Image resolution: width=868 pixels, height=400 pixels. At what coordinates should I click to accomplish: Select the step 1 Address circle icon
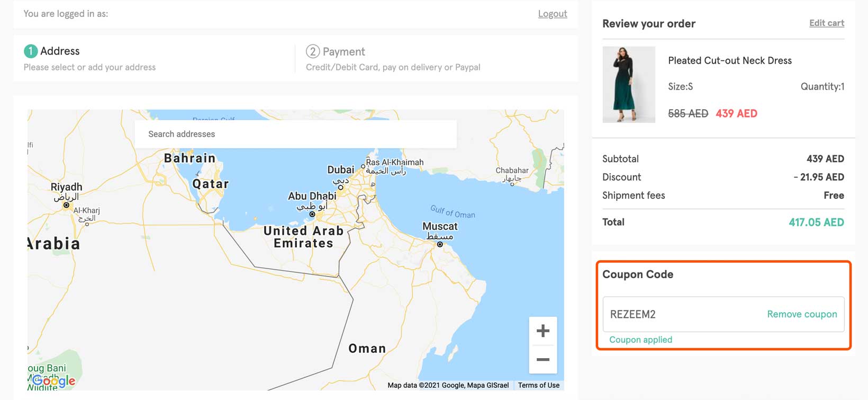(x=31, y=51)
